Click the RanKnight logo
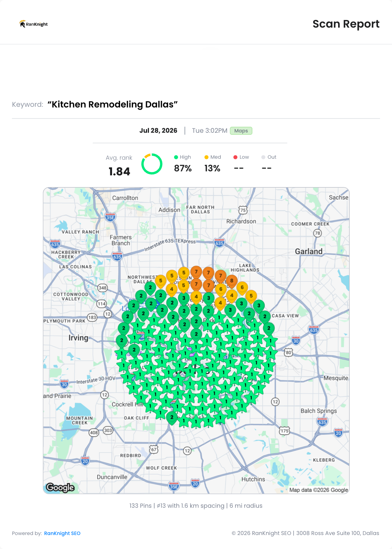The image size is (392, 549). 34,24
